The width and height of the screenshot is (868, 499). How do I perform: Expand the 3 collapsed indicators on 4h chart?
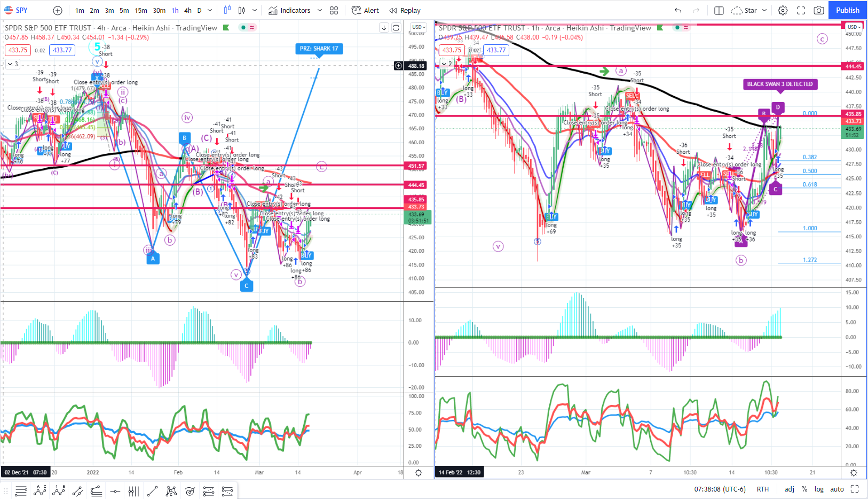[x=13, y=64]
